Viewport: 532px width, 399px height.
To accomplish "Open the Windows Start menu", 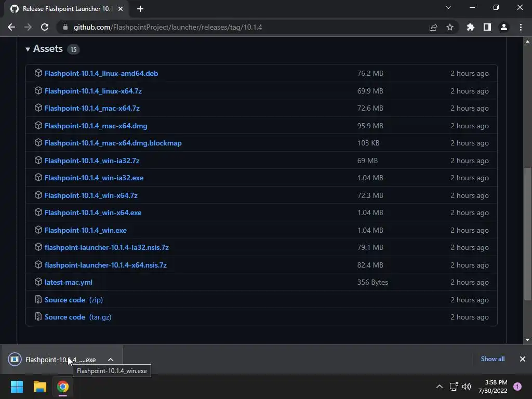I will pyautogui.click(x=17, y=387).
